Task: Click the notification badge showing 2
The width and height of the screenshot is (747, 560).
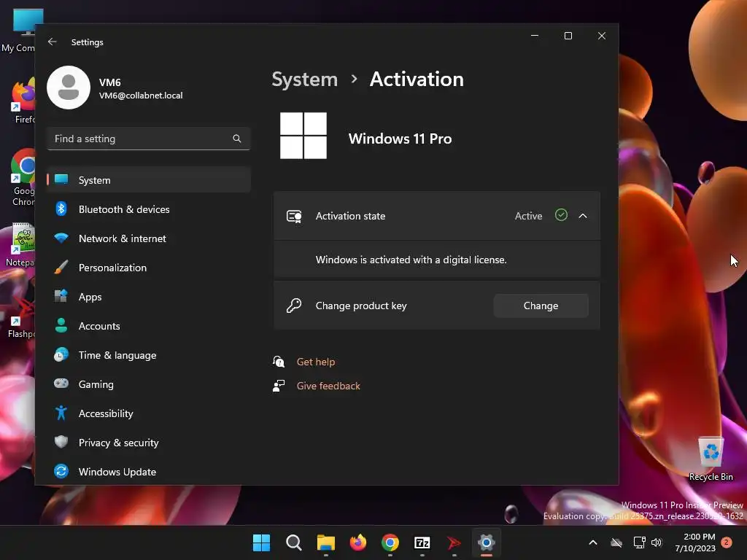Action: (x=727, y=542)
